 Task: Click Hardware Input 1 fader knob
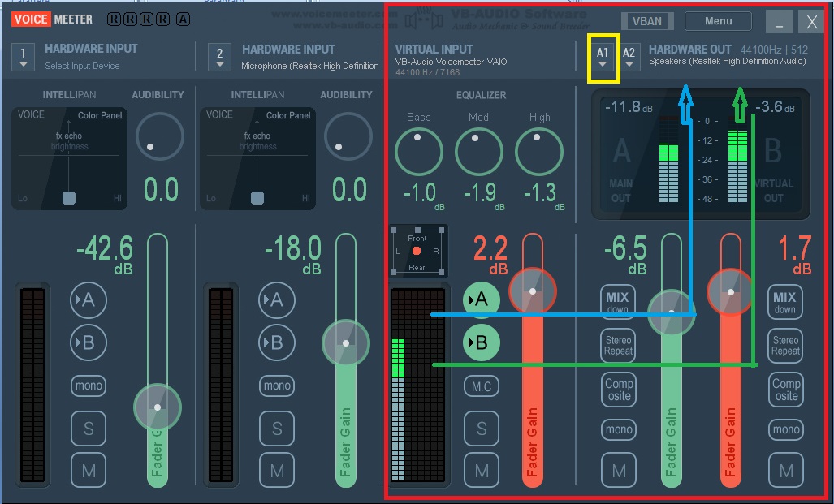click(158, 407)
